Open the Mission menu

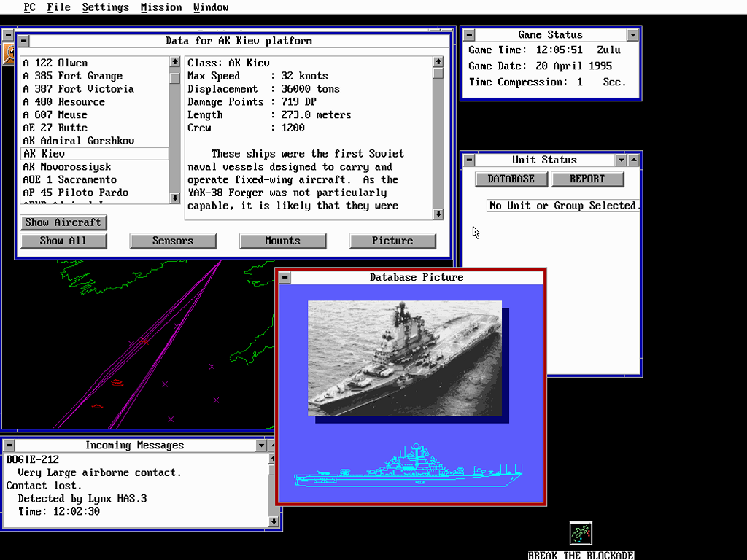(x=161, y=7)
